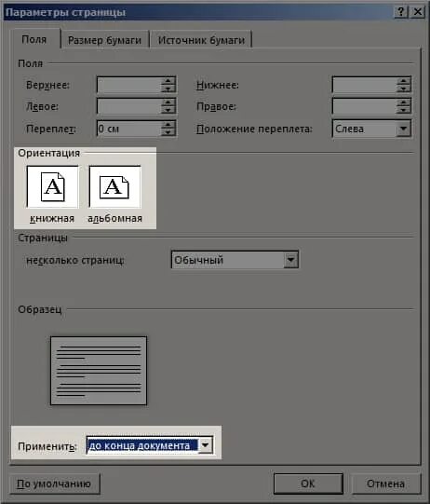Screen dimensions: 430x504
Task: Click the Ориентация section heading
Action: click(48, 153)
